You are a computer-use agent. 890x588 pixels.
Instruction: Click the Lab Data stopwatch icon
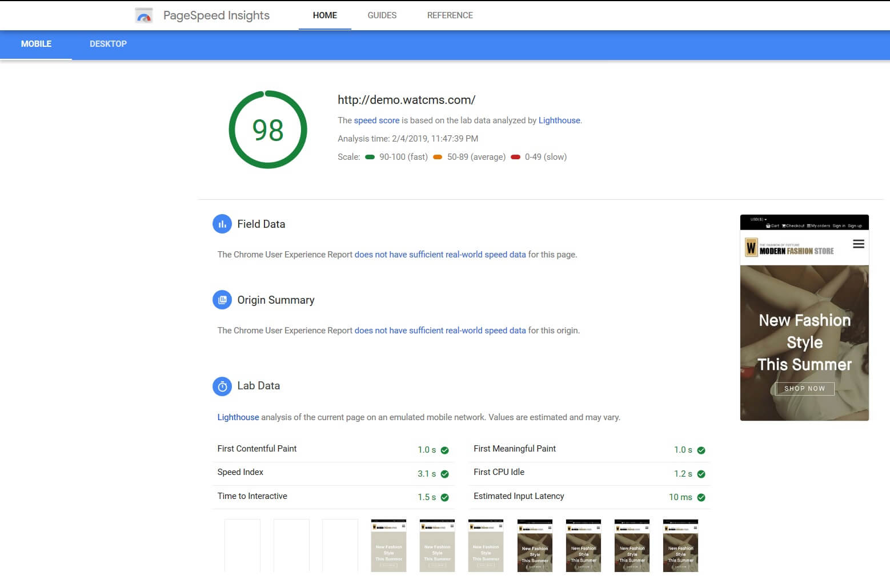click(222, 386)
